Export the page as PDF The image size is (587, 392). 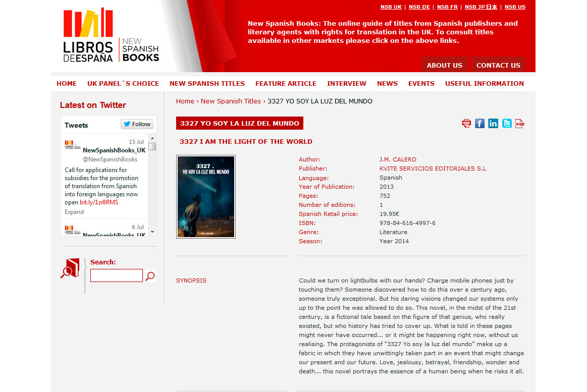tap(520, 123)
